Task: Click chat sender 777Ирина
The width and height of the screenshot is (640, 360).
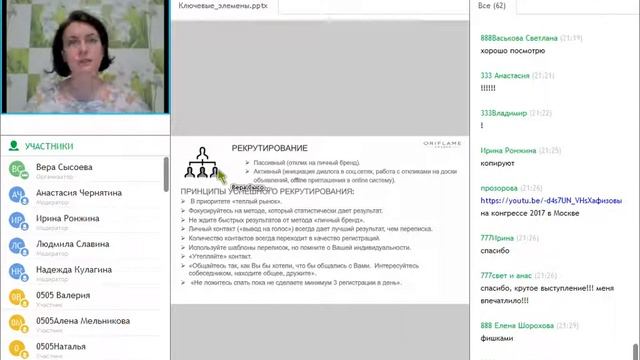Action: coord(497,238)
